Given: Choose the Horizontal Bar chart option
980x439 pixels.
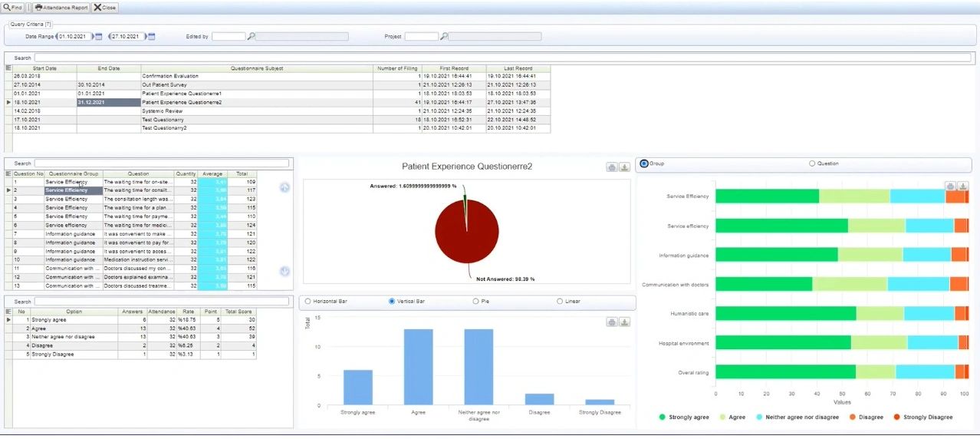Looking at the screenshot, I should [308, 301].
